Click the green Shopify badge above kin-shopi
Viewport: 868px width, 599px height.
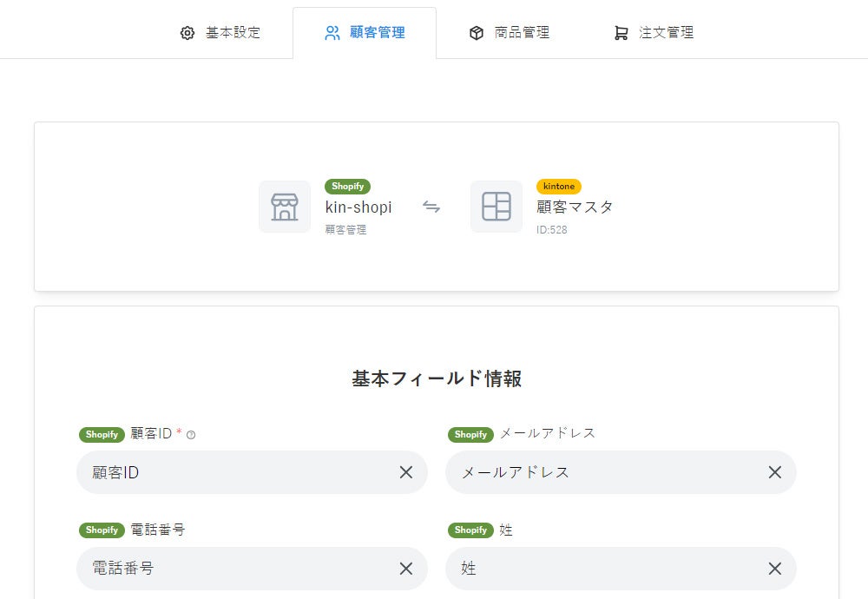tap(347, 187)
